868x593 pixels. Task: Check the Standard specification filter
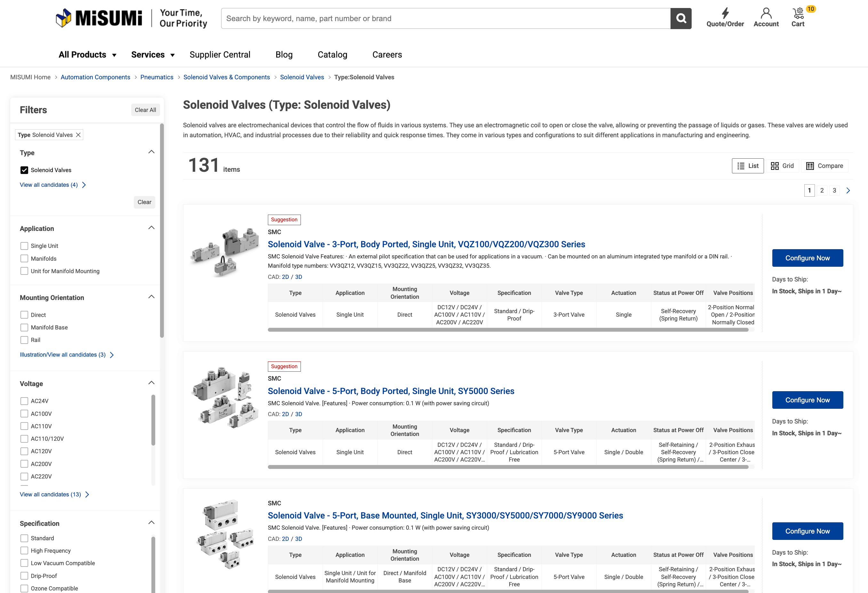tap(24, 538)
